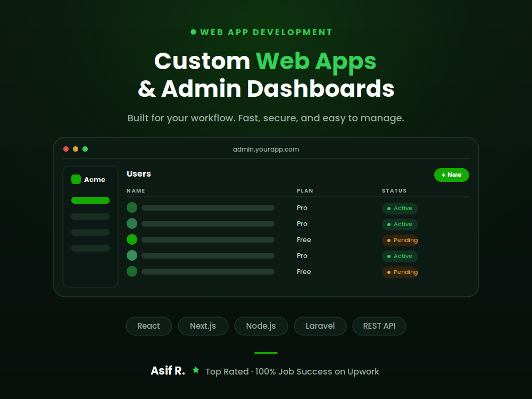The width and height of the screenshot is (532, 399).
Task: Click the Built for your workflow tagline
Action: [265, 118]
